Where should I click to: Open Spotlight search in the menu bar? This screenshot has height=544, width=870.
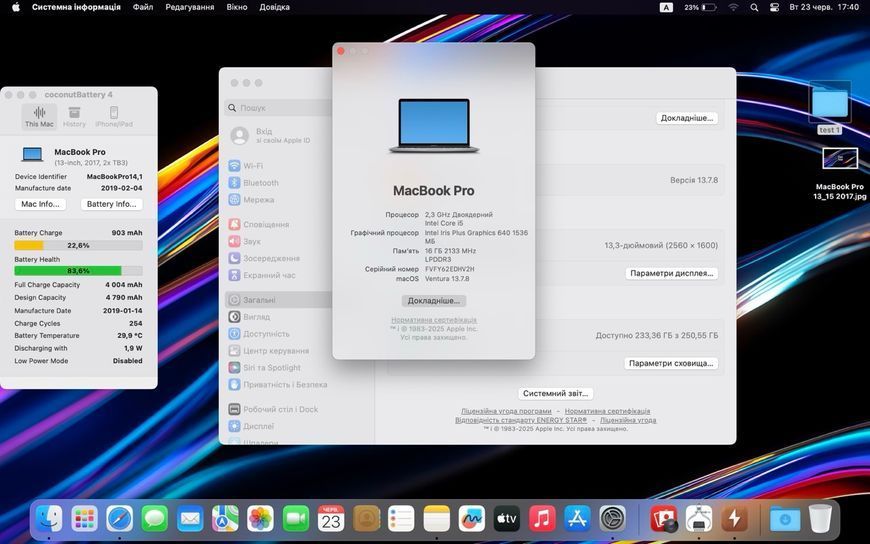pyautogui.click(x=754, y=7)
